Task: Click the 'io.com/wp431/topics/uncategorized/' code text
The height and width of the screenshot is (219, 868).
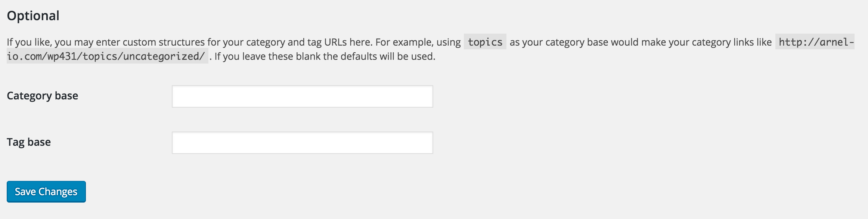Action: pos(106,56)
